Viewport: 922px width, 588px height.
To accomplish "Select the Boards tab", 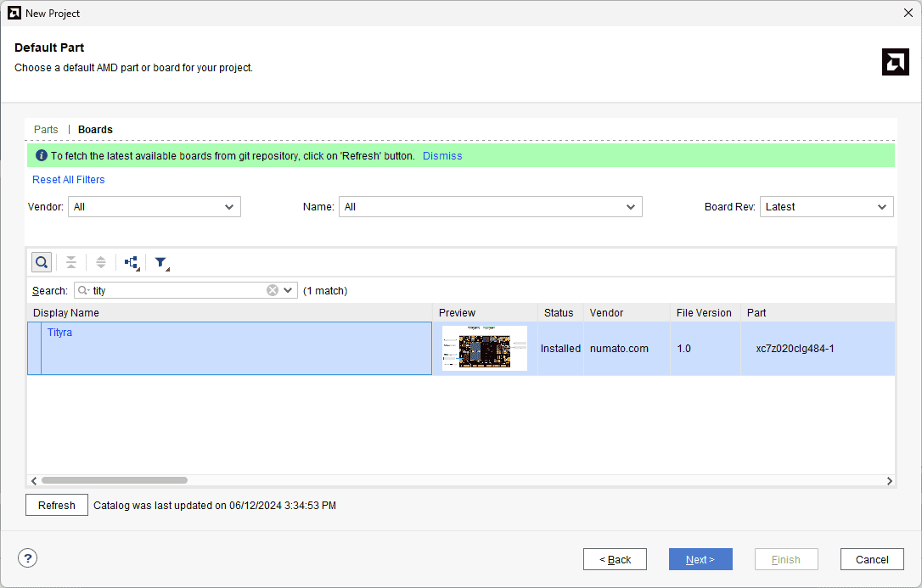I will (95, 130).
